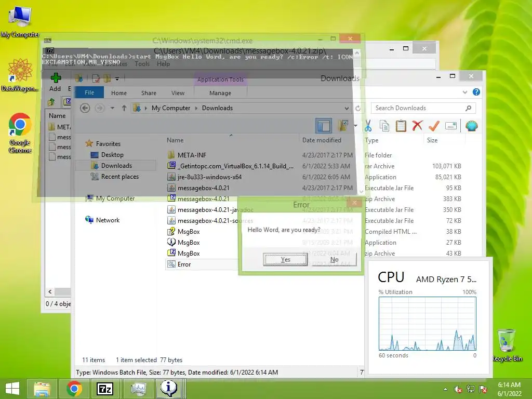Open the address bar history dropdown
Image resolution: width=532 pixels, height=399 pixels.
coord(347,108)
